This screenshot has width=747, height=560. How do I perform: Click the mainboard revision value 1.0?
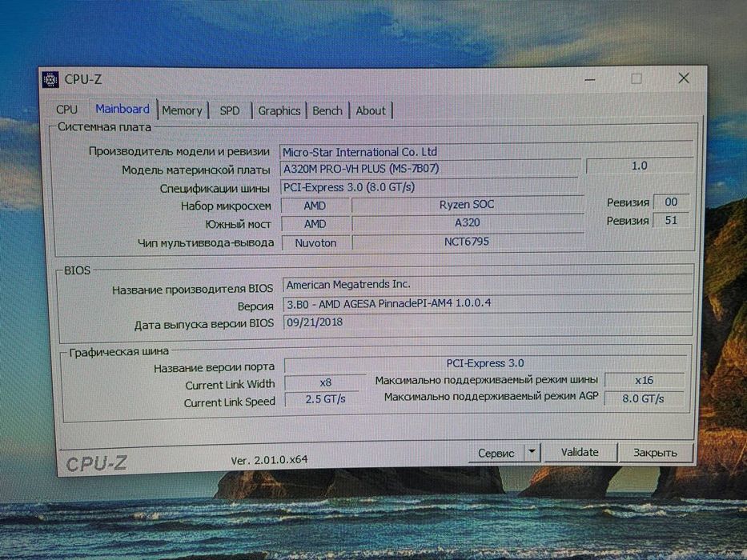(639, 166)
